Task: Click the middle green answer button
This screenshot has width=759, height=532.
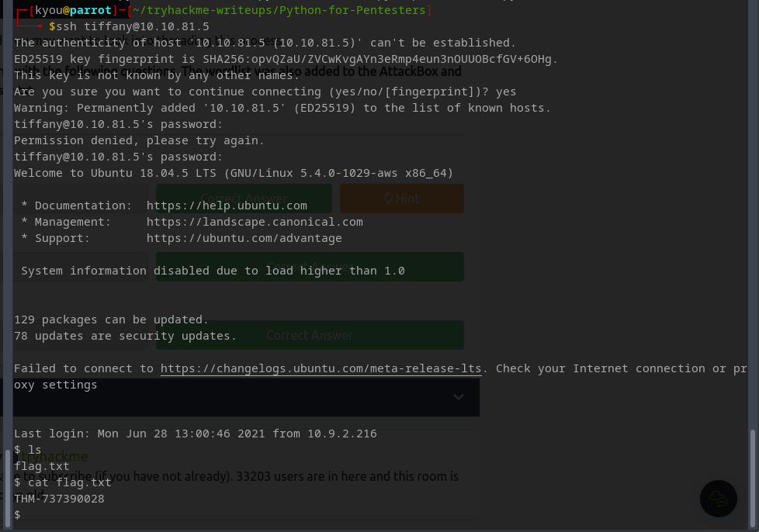Action: click(310, 267)
